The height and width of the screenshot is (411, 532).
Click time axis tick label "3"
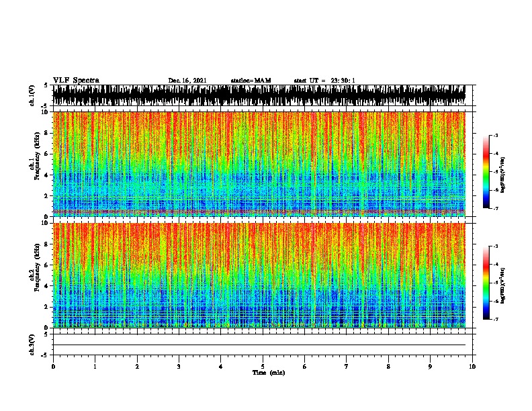(179, 367)
